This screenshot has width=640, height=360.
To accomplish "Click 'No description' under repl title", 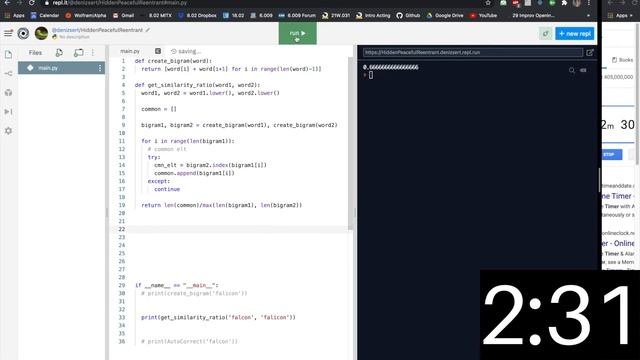I will pos(74,37).
